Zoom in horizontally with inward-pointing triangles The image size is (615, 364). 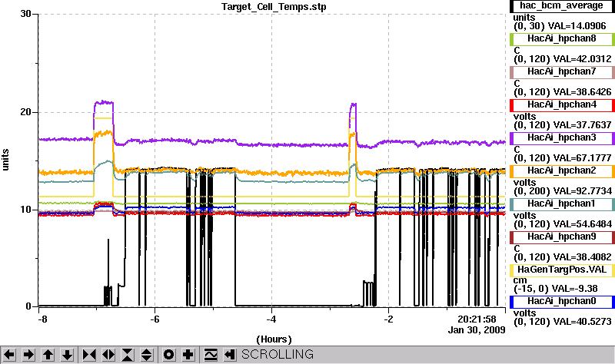89,355
